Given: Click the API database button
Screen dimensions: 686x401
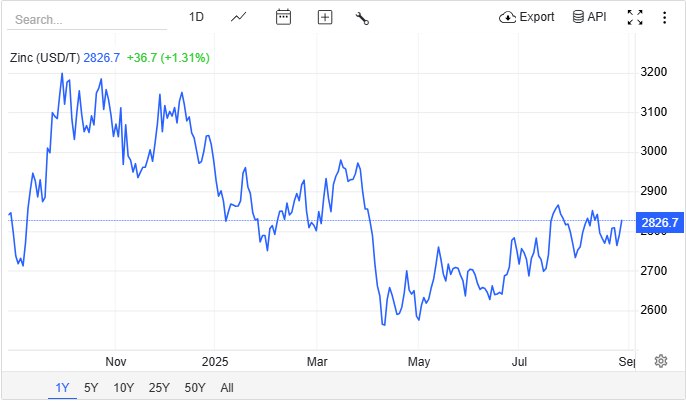Looking at the screenshot, I should tap(589, 17).
